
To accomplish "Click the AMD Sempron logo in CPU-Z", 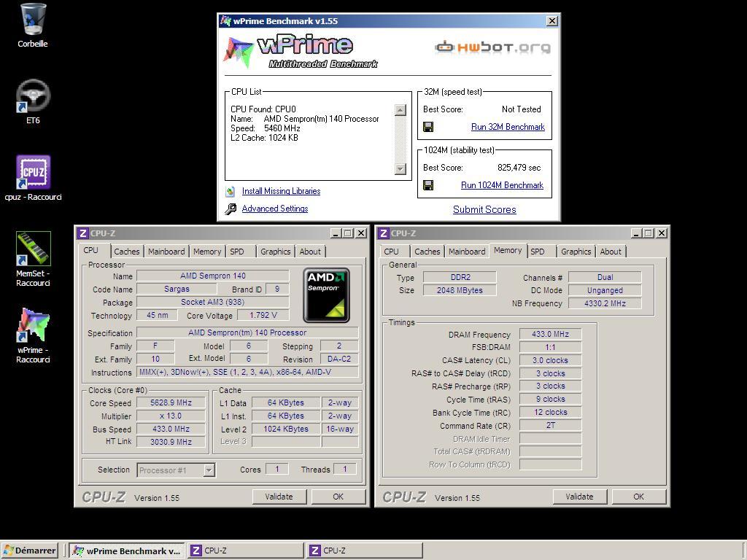I will [x=326, y=295].
